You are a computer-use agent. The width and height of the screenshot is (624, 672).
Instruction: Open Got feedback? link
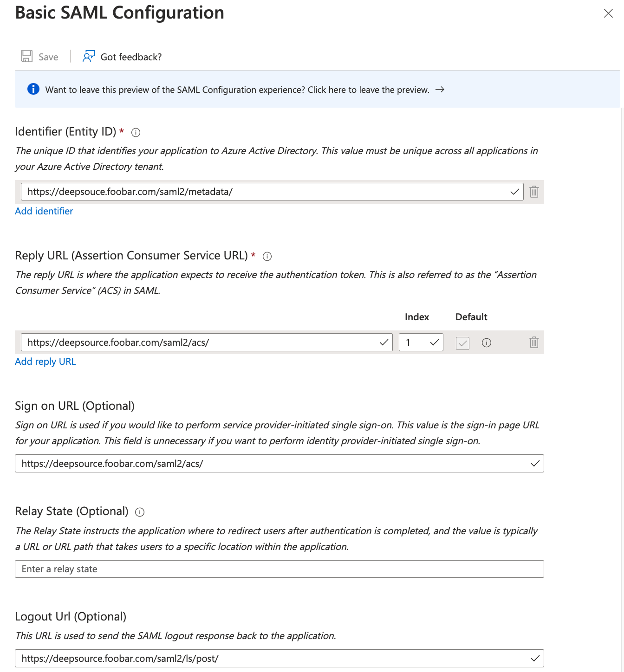pyautogui.click(x=131, y=57)
